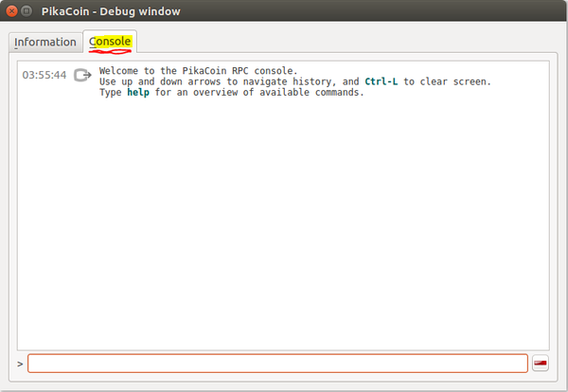The height and width of the screenshot is (392, 568).
Task: Click the reply arrow icon beside 03:55:44
Action: pyautogui.click(x=82, y=76)
